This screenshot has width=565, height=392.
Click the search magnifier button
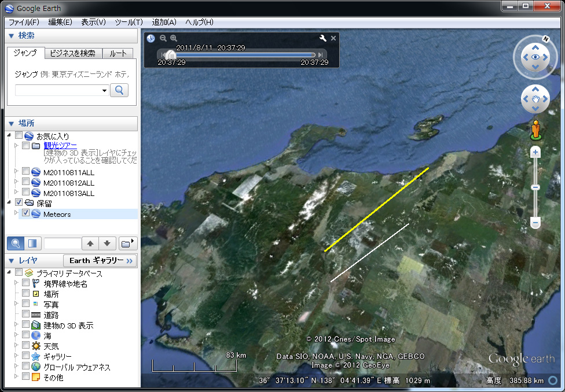click(119, 90)
